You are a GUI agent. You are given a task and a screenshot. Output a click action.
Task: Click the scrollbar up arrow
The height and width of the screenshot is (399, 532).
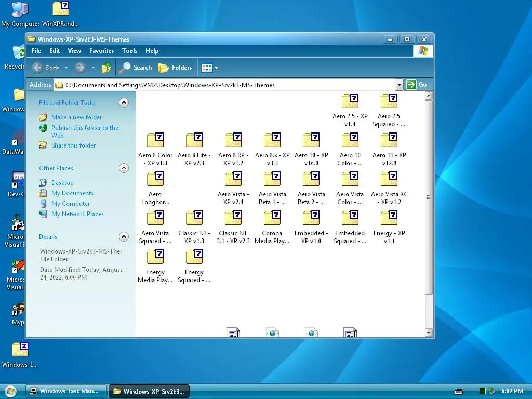point(429,96)
